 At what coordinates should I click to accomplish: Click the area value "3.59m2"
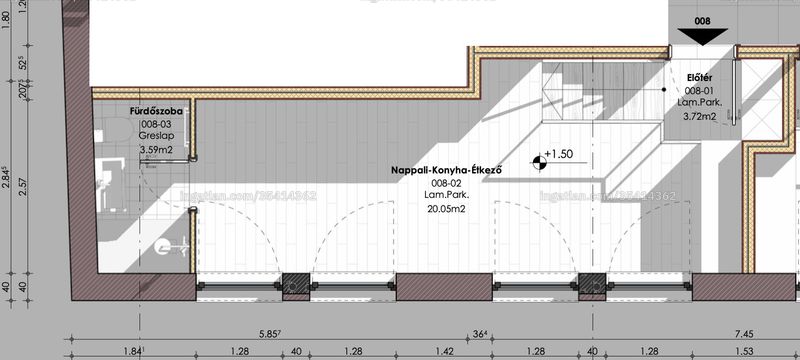(x=156, y=150)
